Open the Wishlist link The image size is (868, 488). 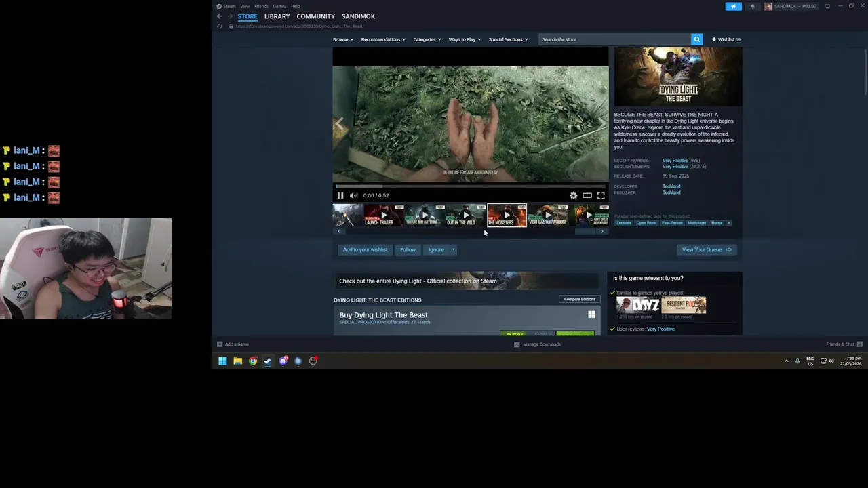726,39
